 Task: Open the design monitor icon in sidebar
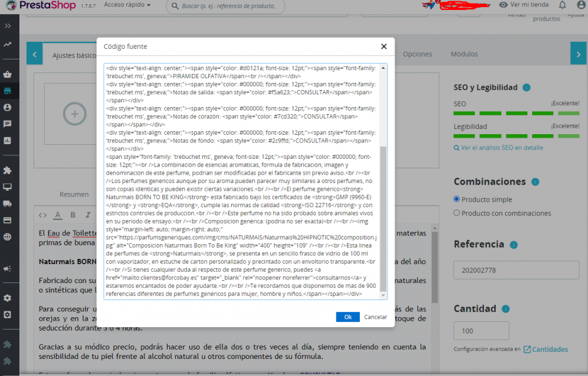[8, 187]
